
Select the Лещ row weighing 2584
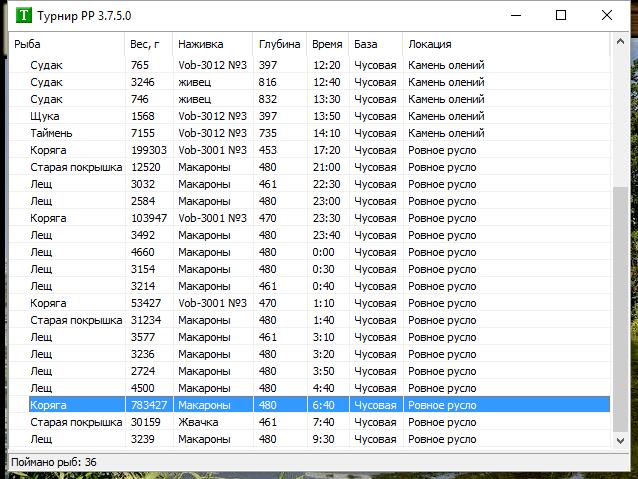pyautogui.click(x=309, y=201)
